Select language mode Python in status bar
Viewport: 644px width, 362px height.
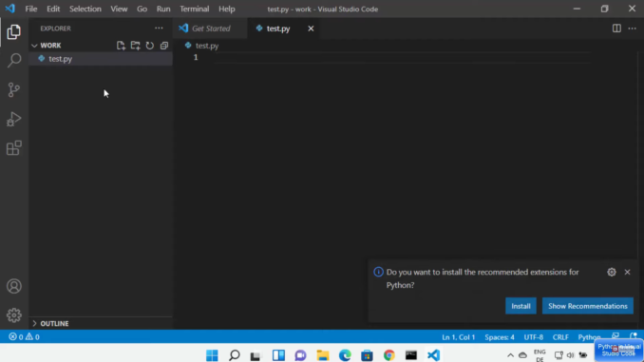(x=589, y=337)
